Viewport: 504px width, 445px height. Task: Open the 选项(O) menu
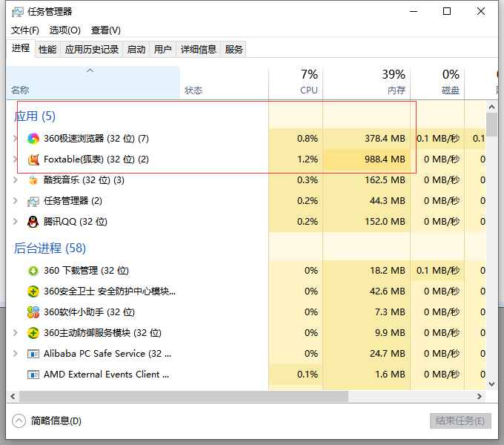pos(65,30)
